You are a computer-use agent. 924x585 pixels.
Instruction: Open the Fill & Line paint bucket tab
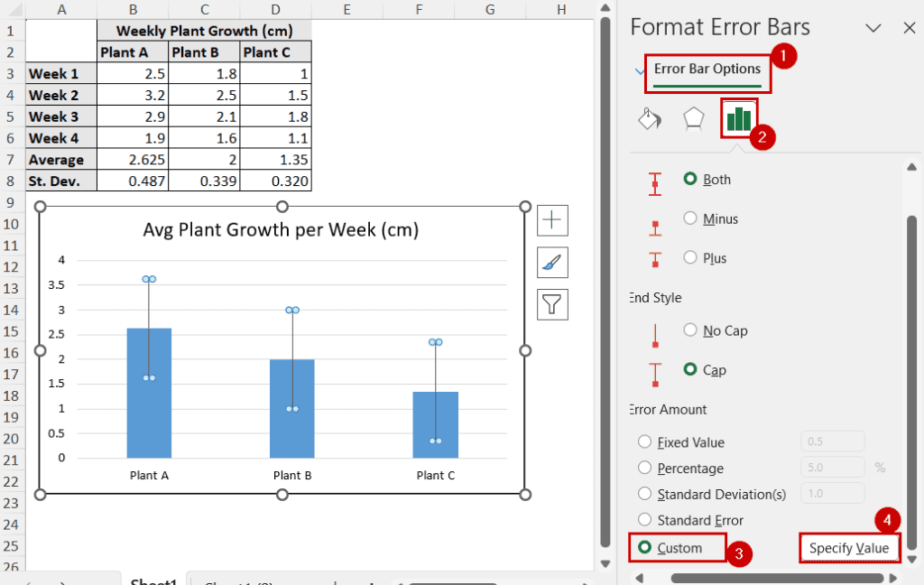(x=649, y=119)
